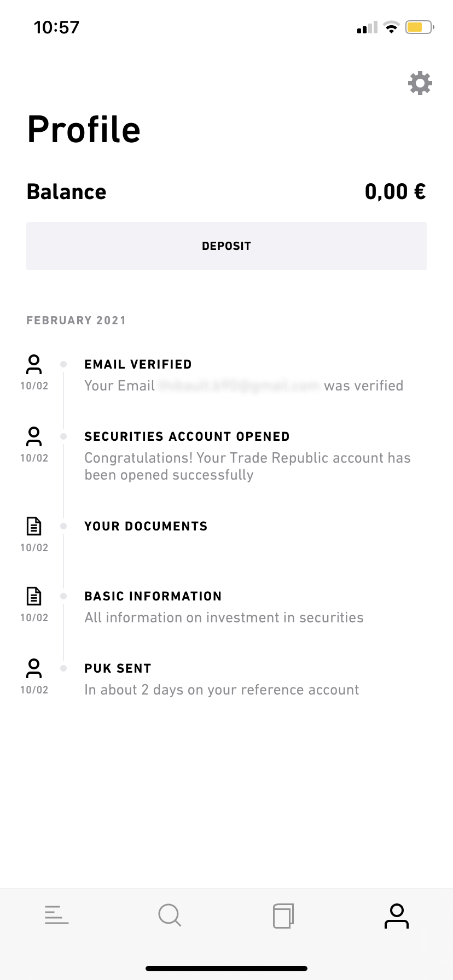Select the Profile tab icon

[397, 916]
